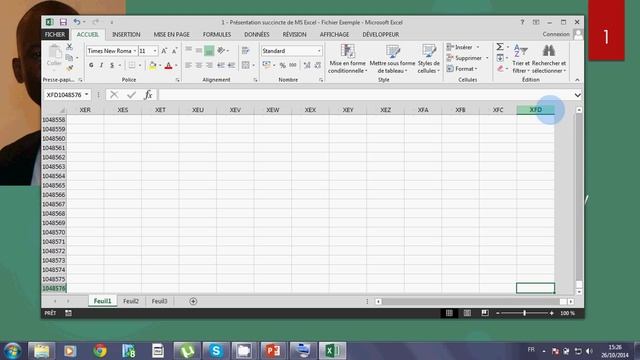The height and width of the screenshot is (360, 640).
Task: Apply thousands separator (000) format
Action: click(293, 65)
